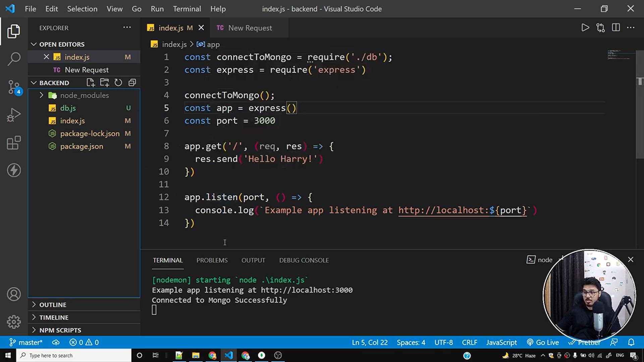The height and width of the screenshot is (362, 644).
Task: Open Explorer views and more actions ellipsis
Action: tap(127, 27)
